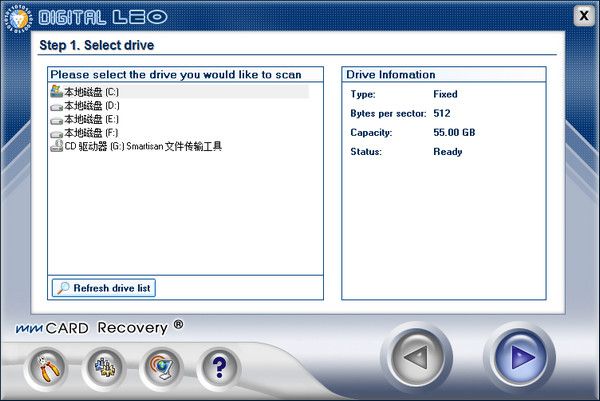Click the 'Status:' label
Image resolution: width=600 pixels, height=401 pixels.
click(x=366, y=152)
